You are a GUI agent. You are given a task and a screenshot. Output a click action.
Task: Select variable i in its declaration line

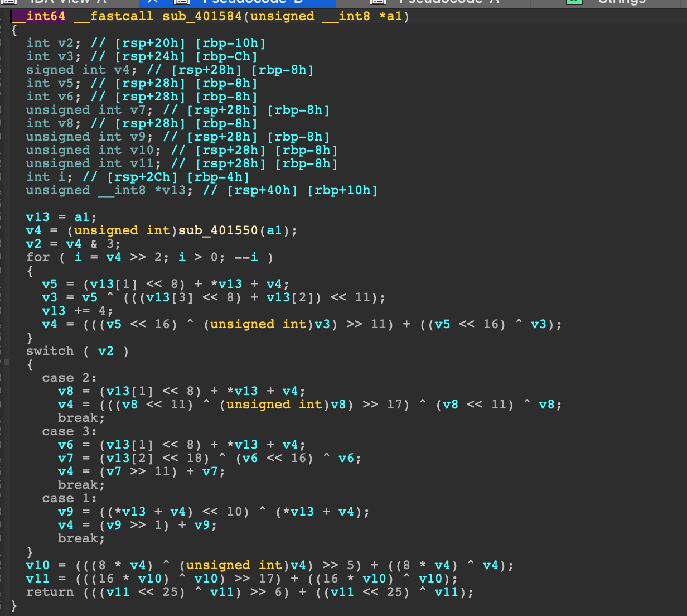[x=61, y=177]
